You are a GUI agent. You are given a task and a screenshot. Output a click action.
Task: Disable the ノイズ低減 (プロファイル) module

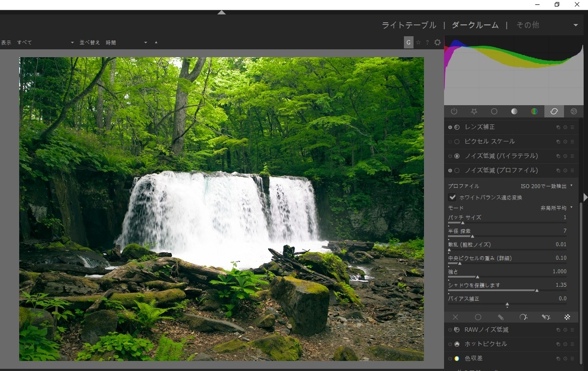tap(450, 171)
